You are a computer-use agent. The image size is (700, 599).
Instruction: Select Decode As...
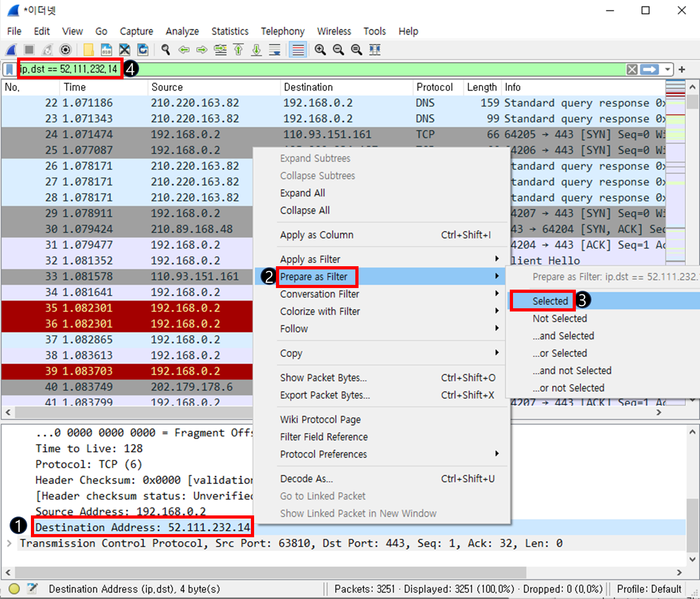(382, 479)
